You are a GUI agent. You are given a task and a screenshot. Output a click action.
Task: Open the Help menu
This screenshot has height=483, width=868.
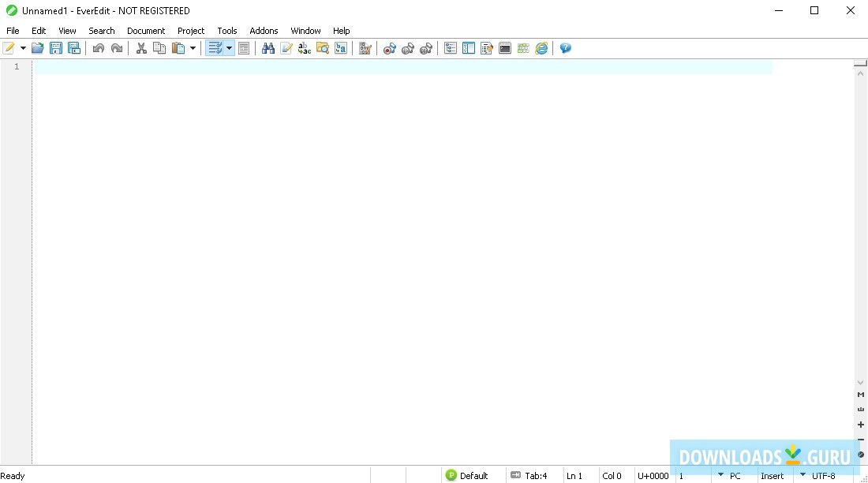[x=342, y=31]
